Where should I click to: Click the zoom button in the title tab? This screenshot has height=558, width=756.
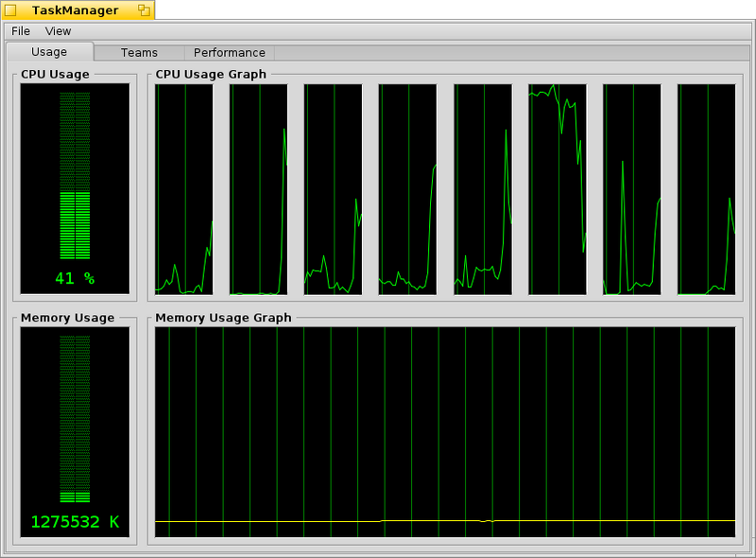coord(144,10)
